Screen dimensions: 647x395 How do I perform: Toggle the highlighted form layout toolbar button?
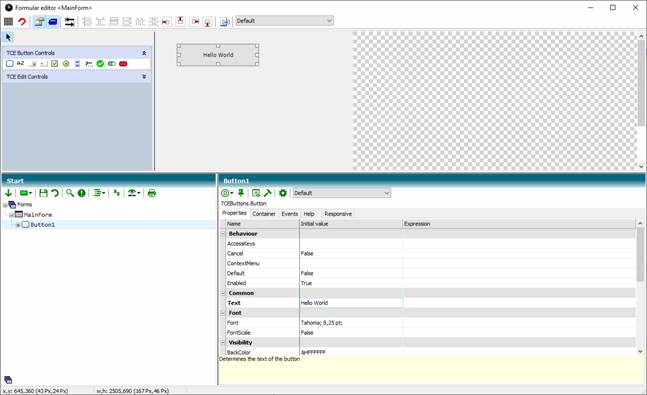pyautogui.click(x=39, y=21)
